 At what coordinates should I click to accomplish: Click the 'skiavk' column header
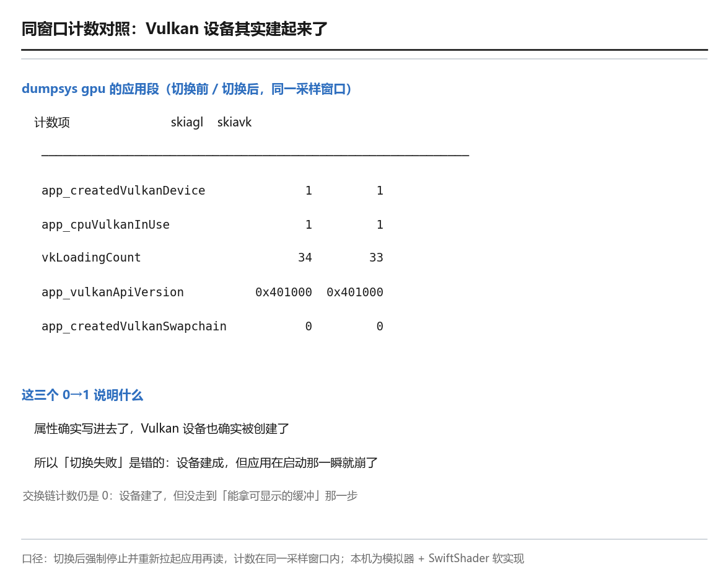234,122
